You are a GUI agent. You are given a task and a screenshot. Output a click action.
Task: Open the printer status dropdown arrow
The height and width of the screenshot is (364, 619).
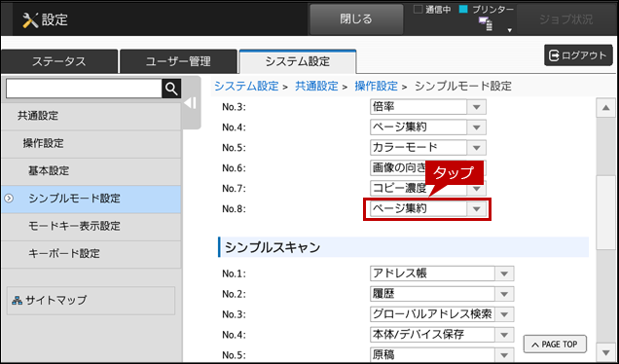pos(510,30)
